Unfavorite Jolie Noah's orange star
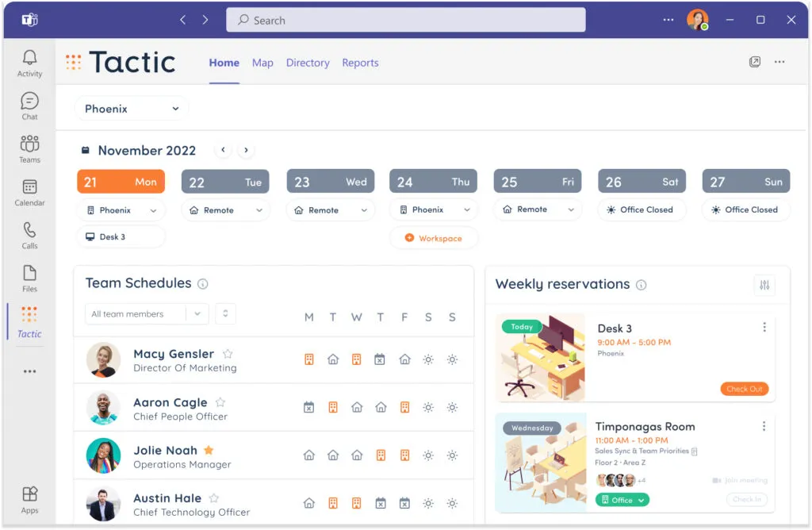The height and width of the screenshot is (530, 812). click(209, 450)
